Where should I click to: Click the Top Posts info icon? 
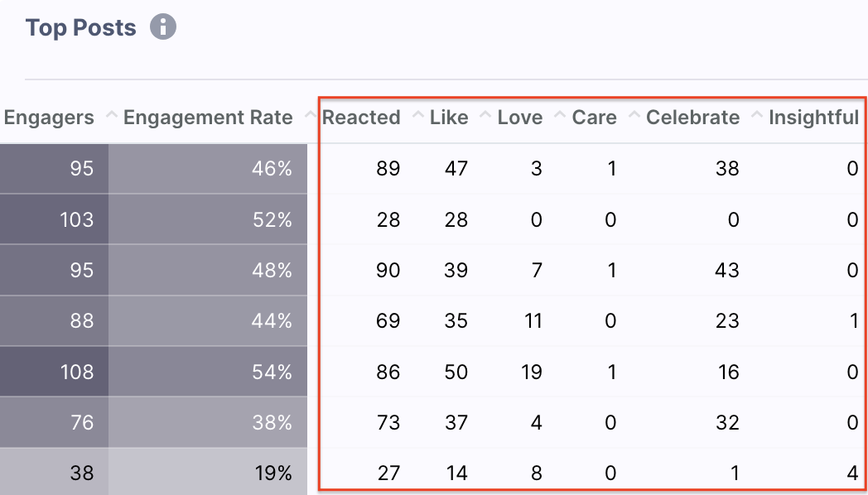[x=162, y=26]
